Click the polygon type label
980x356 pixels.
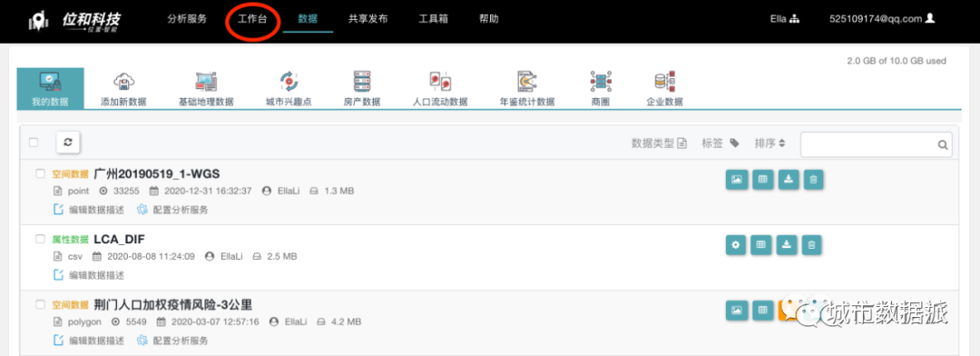coord(84,322)
